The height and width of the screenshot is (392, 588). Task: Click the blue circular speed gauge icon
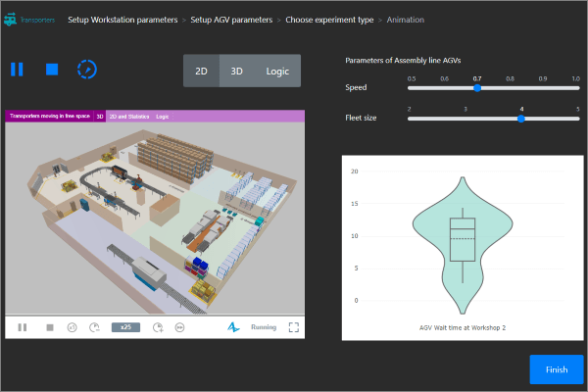pos(87,70)
